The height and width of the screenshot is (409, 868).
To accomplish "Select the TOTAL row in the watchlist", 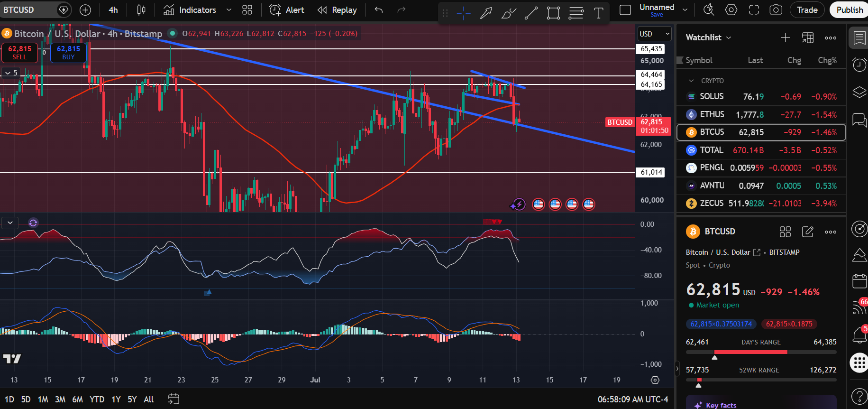I will click(761, 150).
